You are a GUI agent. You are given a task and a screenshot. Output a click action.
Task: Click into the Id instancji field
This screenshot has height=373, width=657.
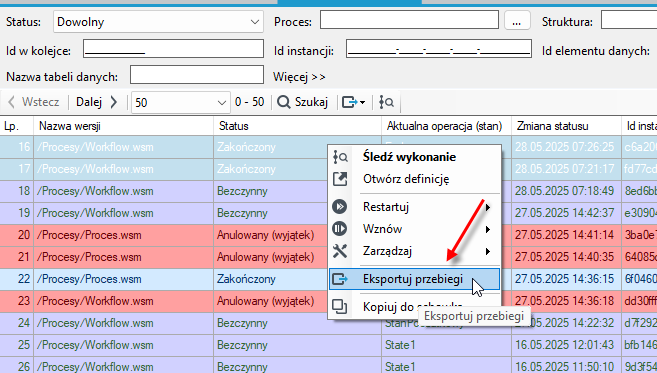[439, 49]
